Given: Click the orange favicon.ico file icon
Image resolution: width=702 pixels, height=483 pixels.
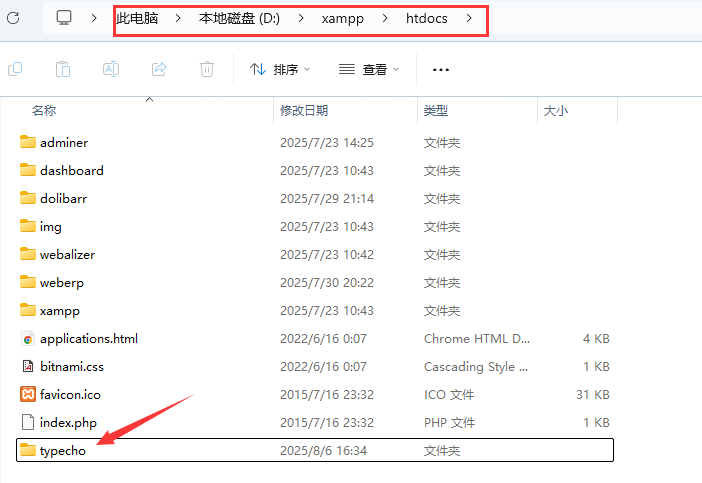Looking at the screenshot, I should click(28, 394).
